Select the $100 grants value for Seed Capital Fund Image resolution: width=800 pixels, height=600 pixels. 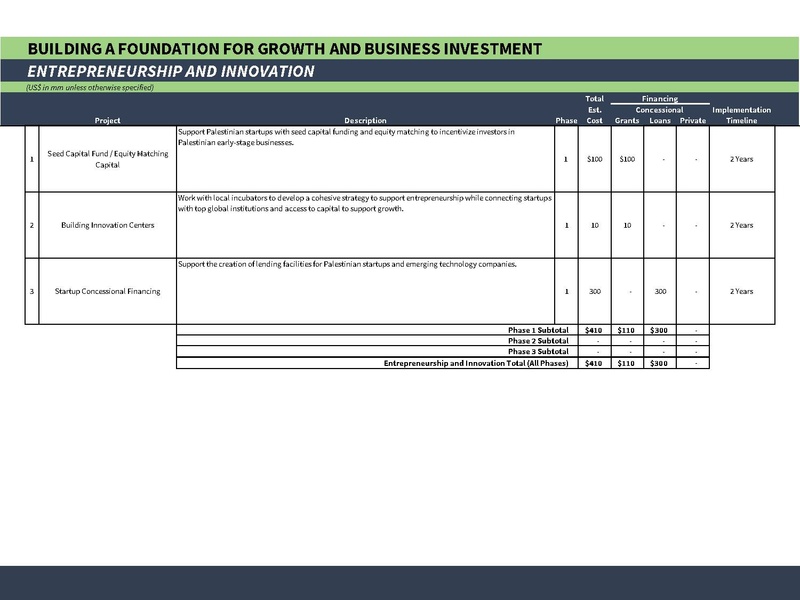[627, 159]
